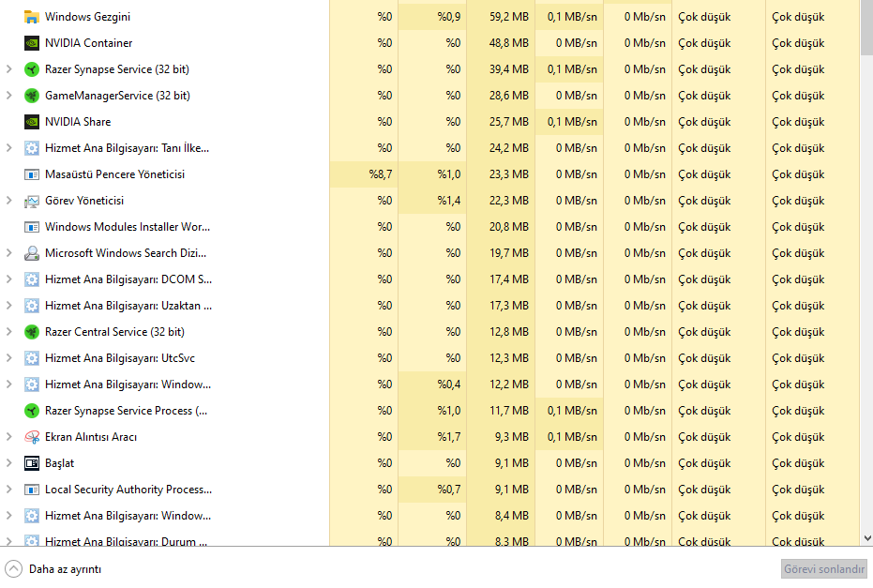Screen dimensions: 873x588
Task: Click the Görevi sonlandır button
Action: pos(824,569)
